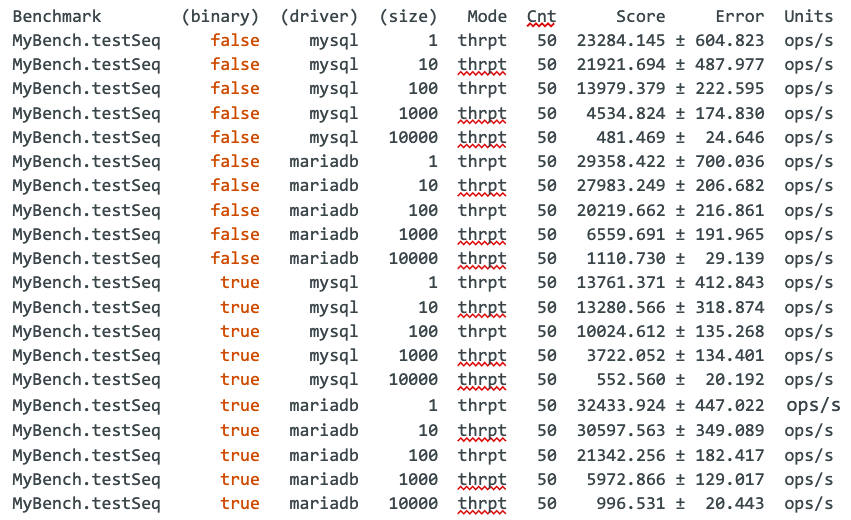
Task: Click count 50 in the 13761.371 row
Action: click(547, 283)
